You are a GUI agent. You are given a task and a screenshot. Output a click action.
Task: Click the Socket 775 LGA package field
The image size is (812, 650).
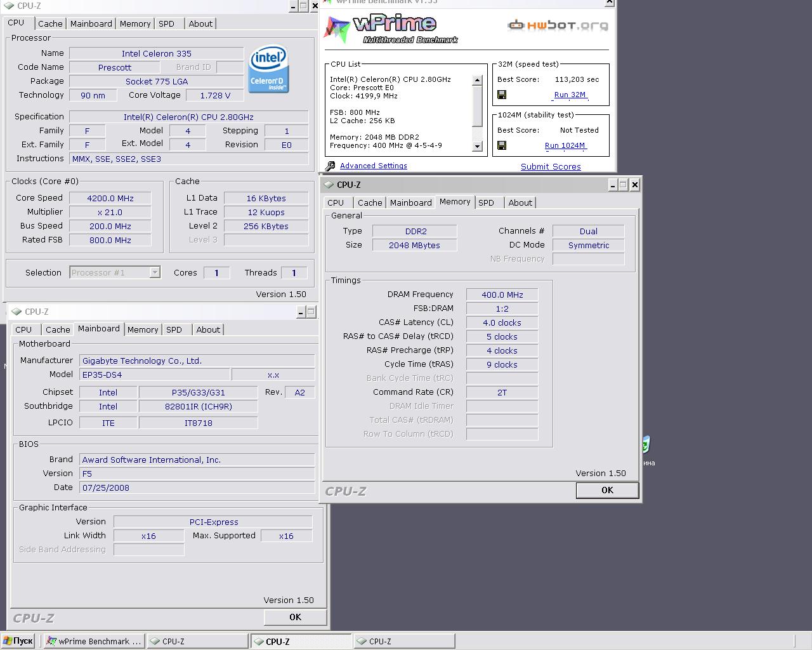tap(157, 81)
